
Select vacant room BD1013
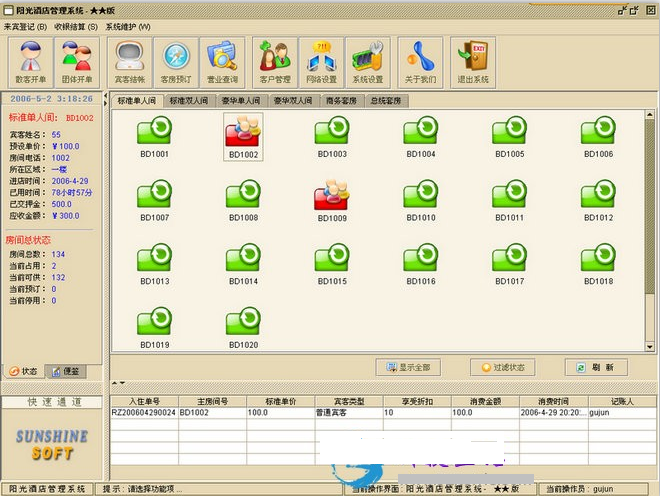tap(154, 264)
